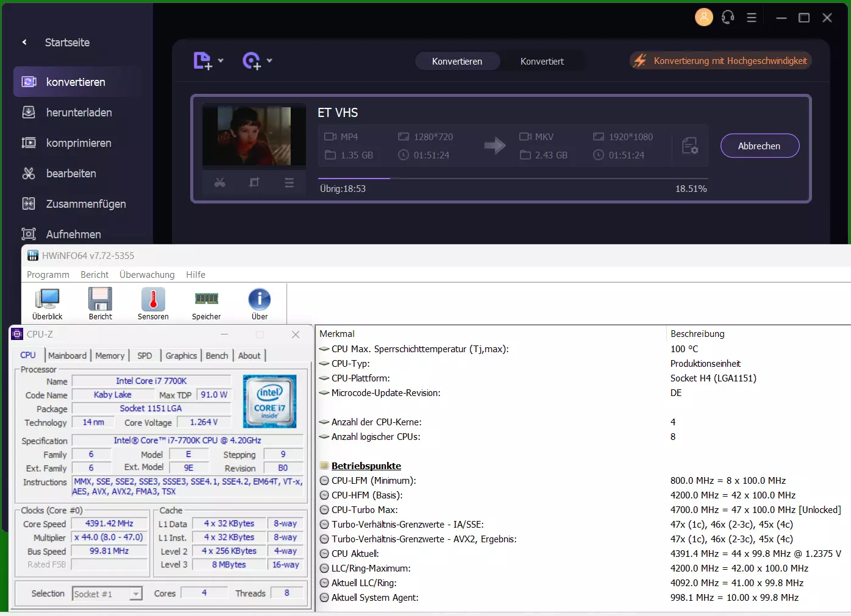
Task: Click the effects list icon under thumbnail
Action: pyautogui.click(x=289, y=182)
